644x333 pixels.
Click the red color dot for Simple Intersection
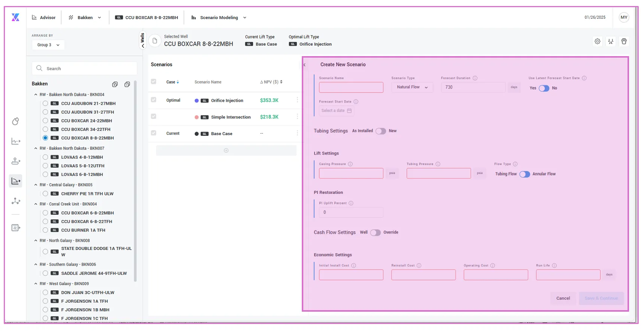[197, 117]
